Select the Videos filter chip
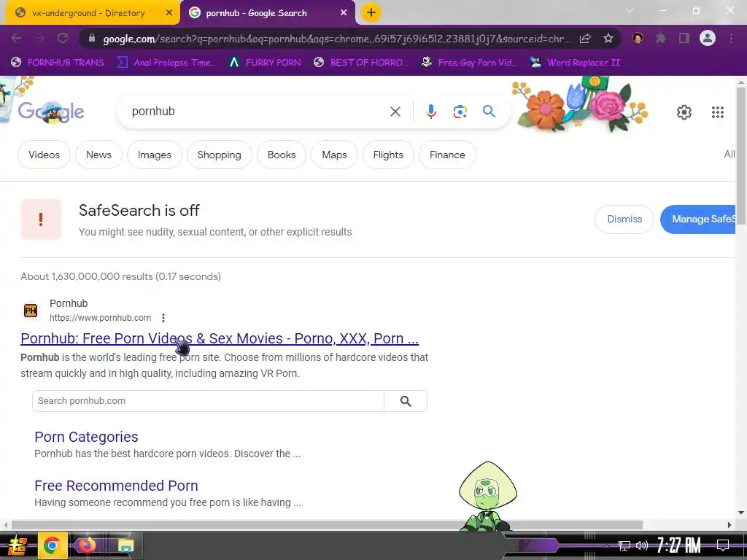This screenshot has width=747, height=560. (44, 155)
